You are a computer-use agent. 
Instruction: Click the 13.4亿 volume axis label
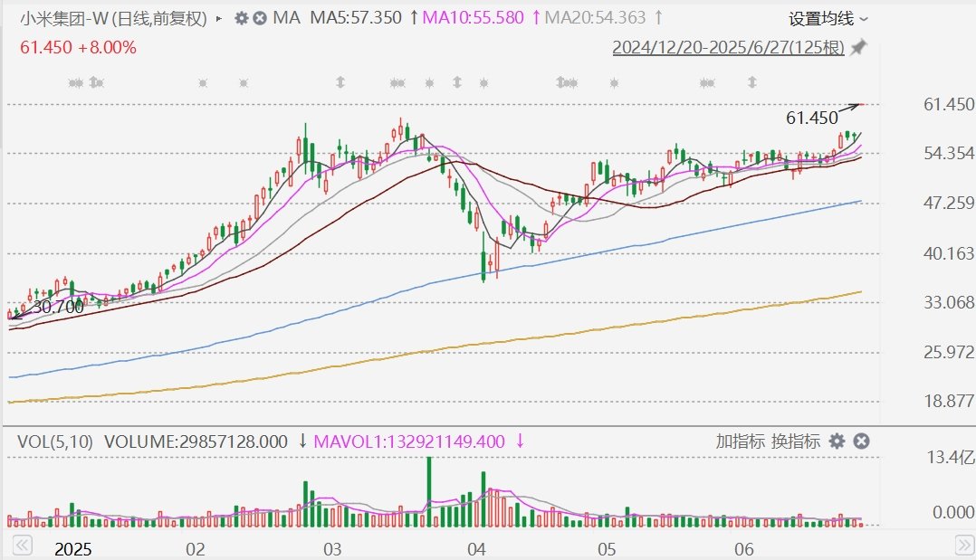point(951,458)
